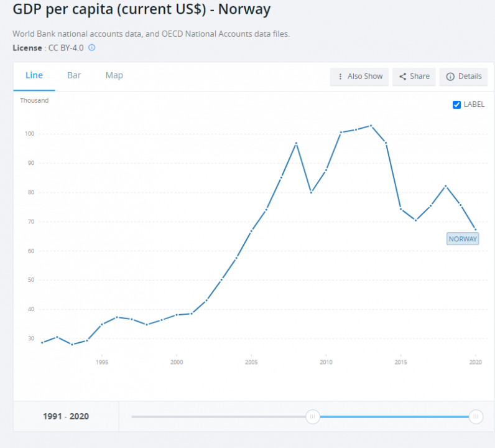The image size is (495, 448).
Task: Uncheck the LABEL checkbox
Action: point(457,105)
